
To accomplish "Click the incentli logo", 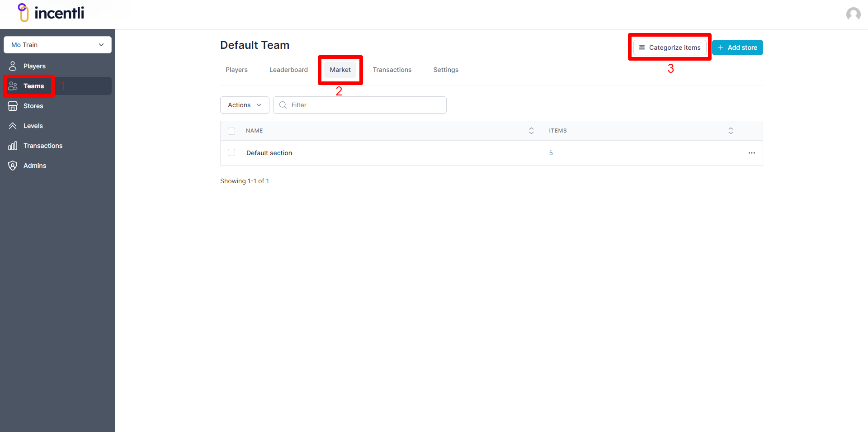I will (51, 13).
